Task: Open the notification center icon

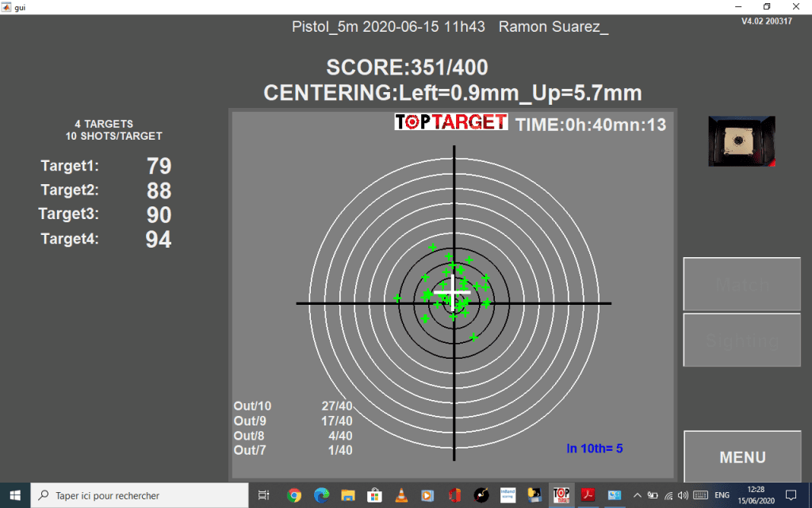Action: tap(791, 495)
